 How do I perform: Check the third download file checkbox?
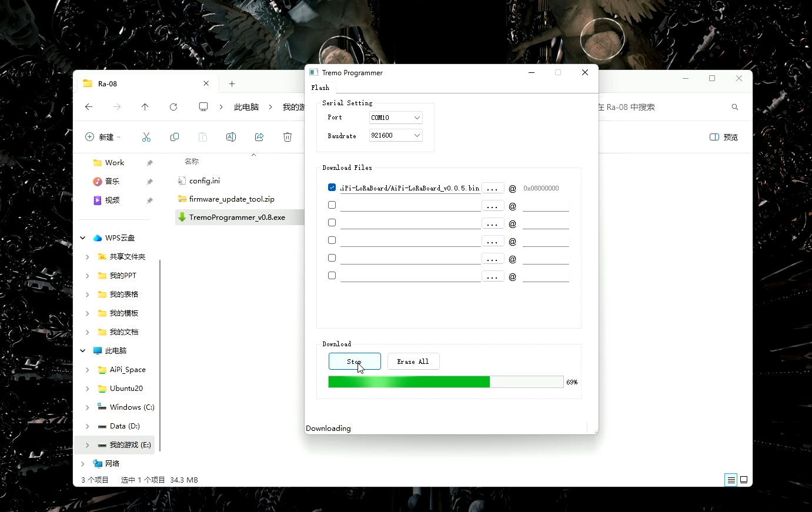[x=332, y=223]
